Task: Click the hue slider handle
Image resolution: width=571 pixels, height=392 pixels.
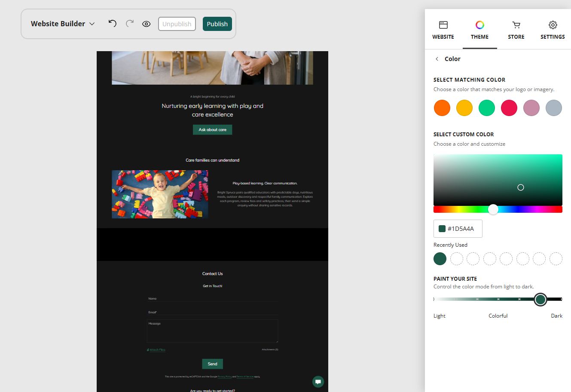Action: (x=493, y=209)
